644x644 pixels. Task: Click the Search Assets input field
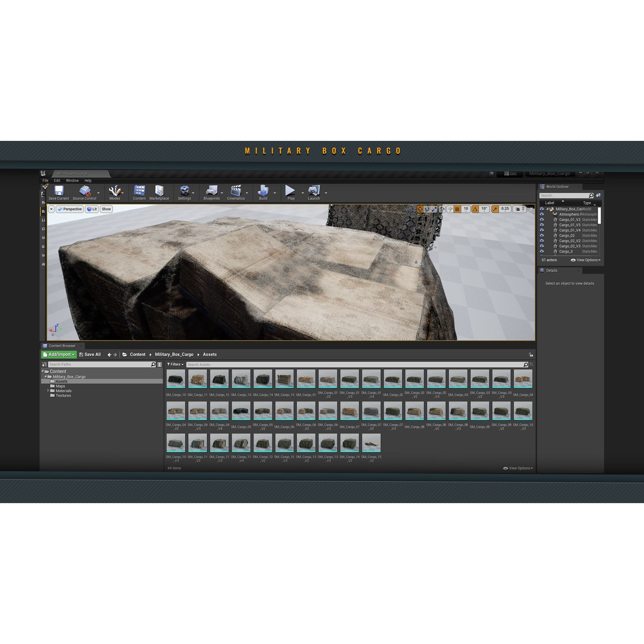tap(358, 365)
